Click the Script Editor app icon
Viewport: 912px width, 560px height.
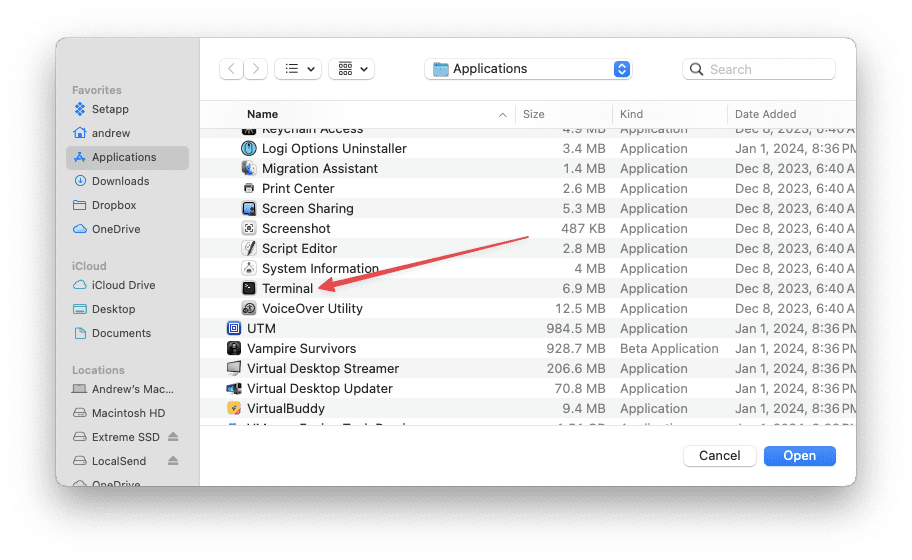click(248, 248)
